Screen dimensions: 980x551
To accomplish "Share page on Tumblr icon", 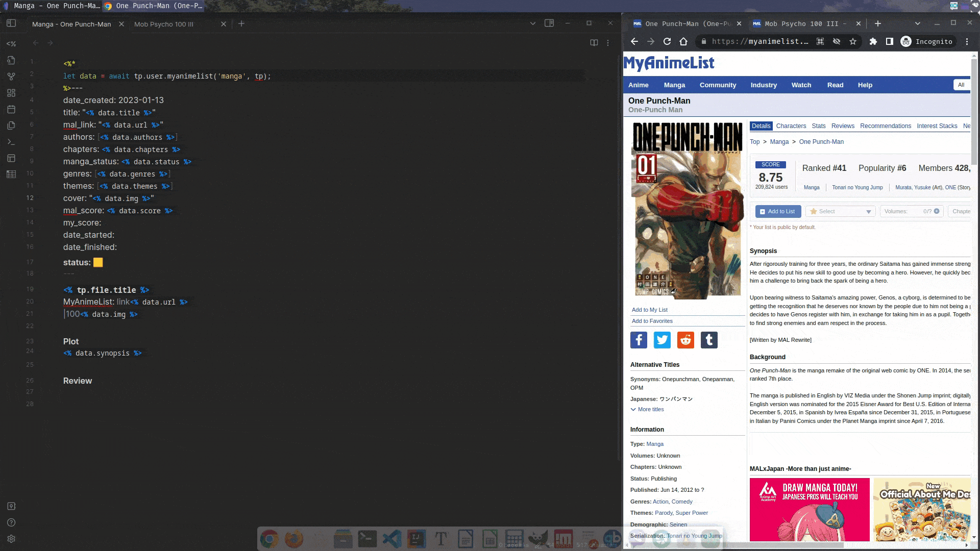I will [x=709, y=340].
